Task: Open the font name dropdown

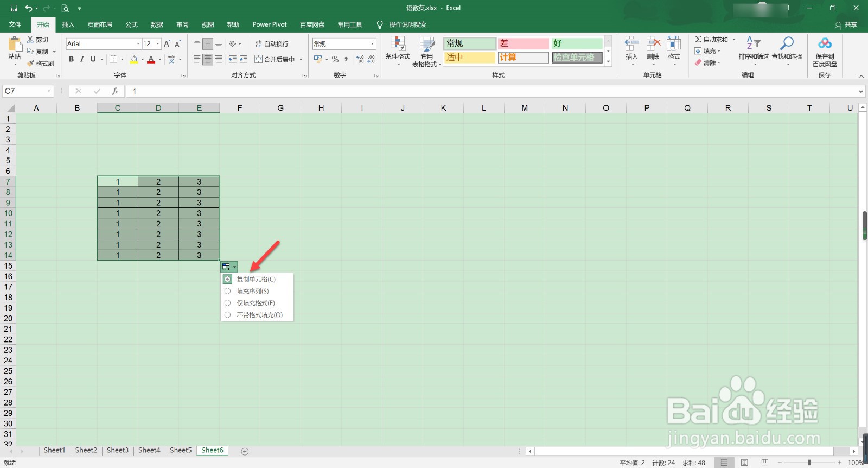Action: coord(138,43)
